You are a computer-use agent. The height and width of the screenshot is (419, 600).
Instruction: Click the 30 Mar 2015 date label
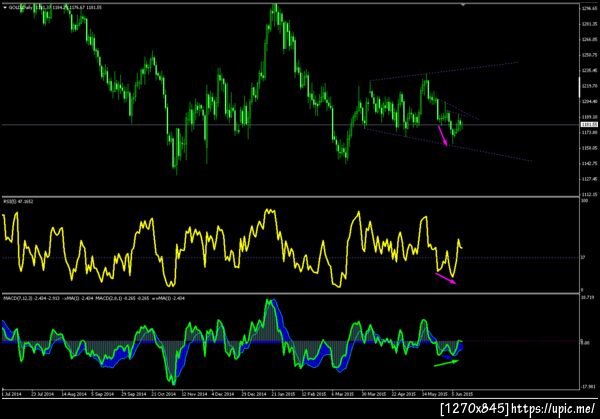click(x=374, y=394)
